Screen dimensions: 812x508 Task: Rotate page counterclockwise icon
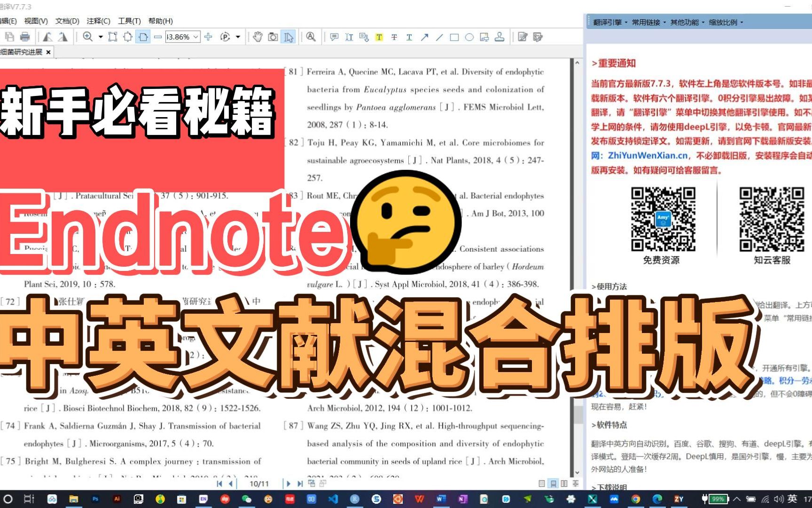pos(47,37)
